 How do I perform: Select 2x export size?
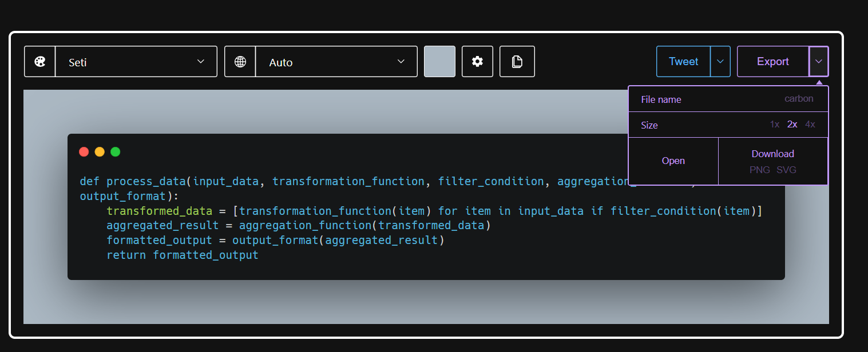(792, 124)
